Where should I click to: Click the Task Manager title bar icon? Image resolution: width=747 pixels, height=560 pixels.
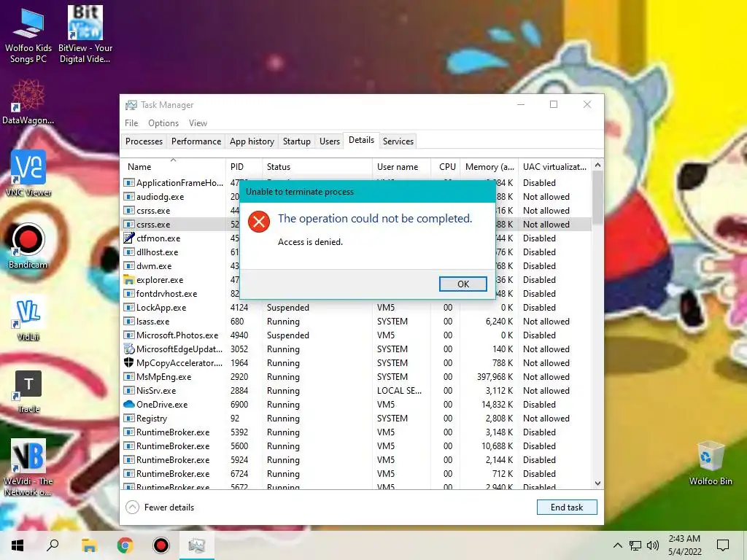pyautogui.click(x=131, y=105)
